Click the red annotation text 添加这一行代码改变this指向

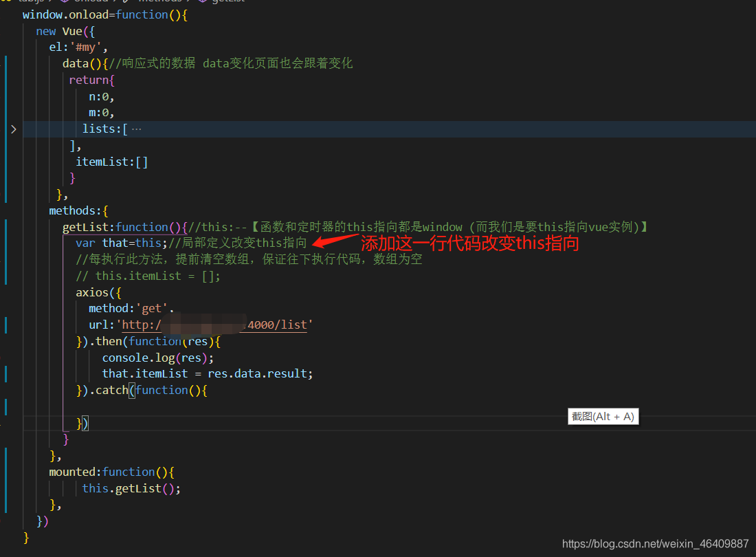pos(470,243)
